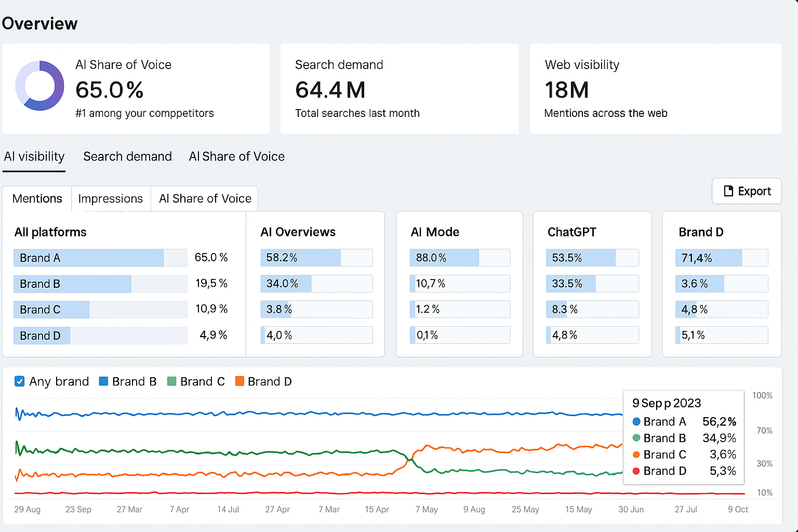Switch to the Search demand tab
Image resolution: width=798 pixels, height=532 pixels.
(127, 156)
